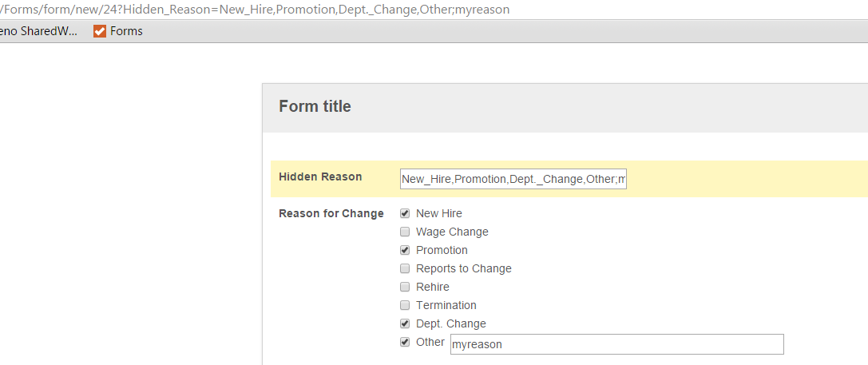Image resolution: width=868 pixels, height=365 pixels.
Task: Click the bold Reason for Change label
Action: tap(331, 214)
